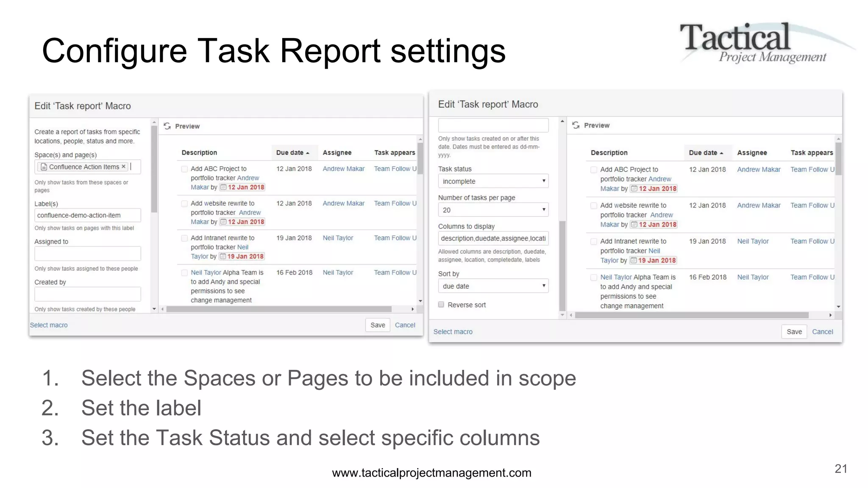Remove the Confluence Action Items space tag

123,166
